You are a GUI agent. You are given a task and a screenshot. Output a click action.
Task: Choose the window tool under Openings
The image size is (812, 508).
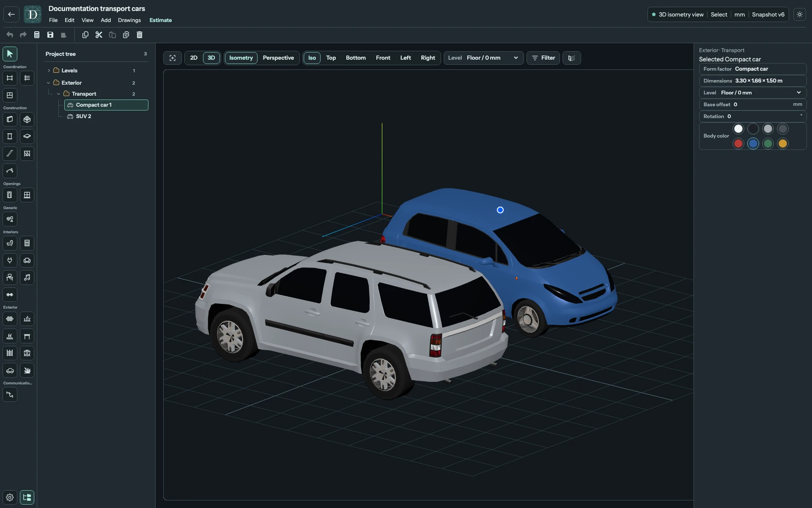(x=27, y=195)
